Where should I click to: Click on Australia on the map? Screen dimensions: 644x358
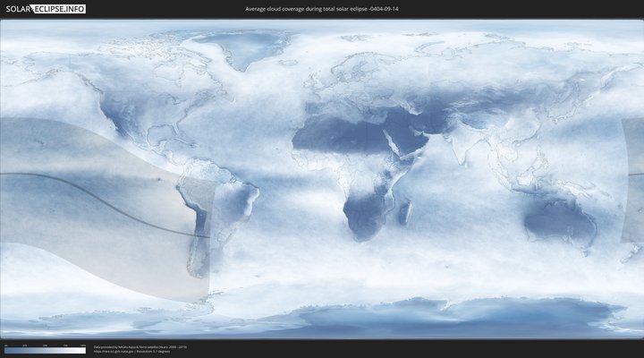tap(559, 219)
